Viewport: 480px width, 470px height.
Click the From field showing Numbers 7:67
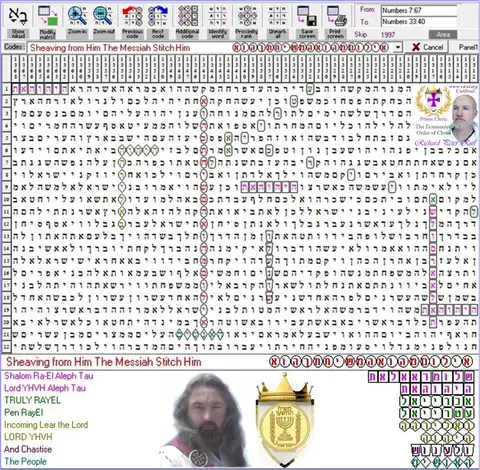tap(419, 10)
